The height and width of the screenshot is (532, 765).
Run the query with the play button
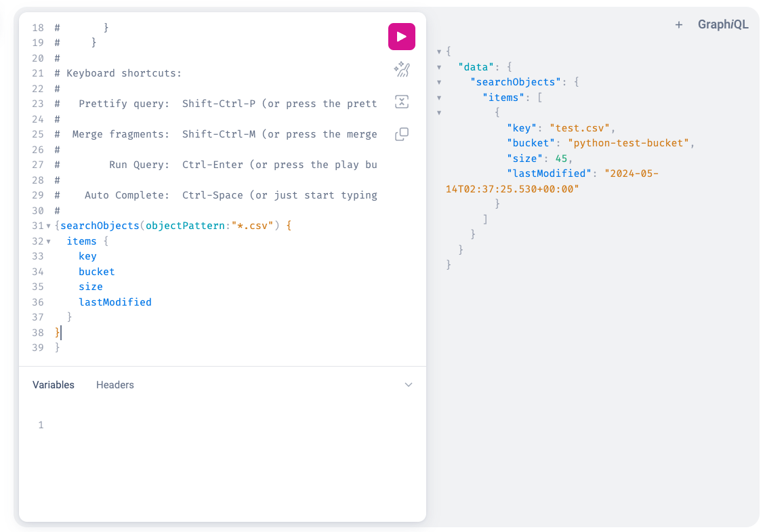pos(401,37)
